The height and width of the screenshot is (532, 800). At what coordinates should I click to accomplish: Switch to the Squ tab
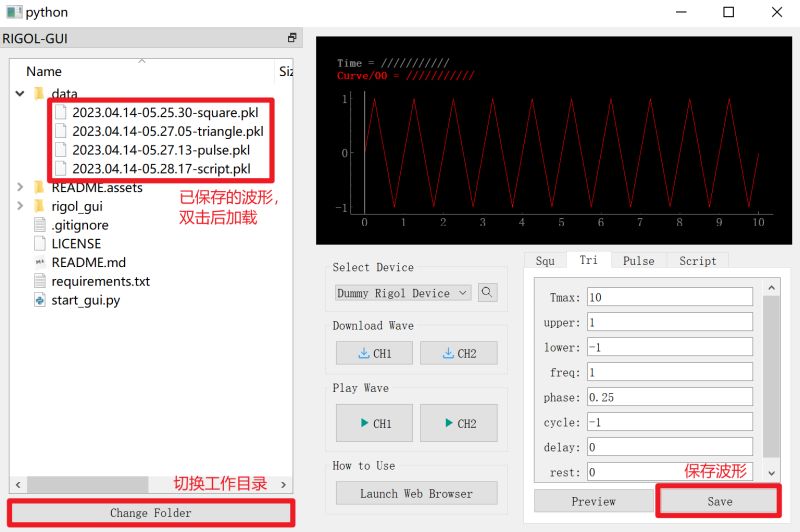(x=545, y=261)
